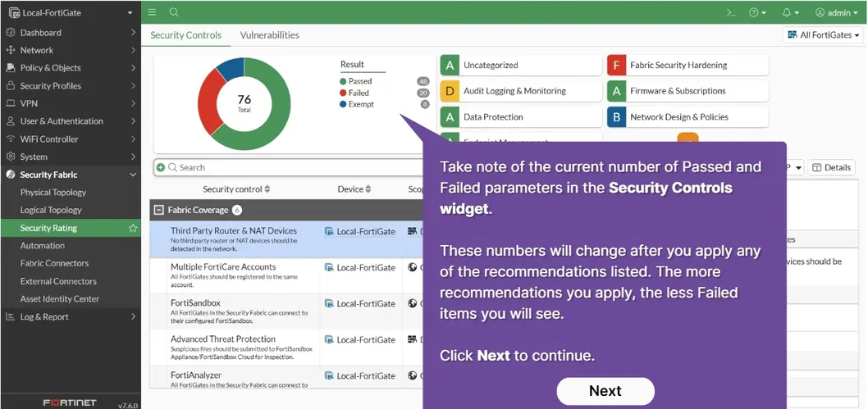The height and width of the screenshot is (409, 868).
Task: Select Security Rating menu item
Action: (71, 228)
